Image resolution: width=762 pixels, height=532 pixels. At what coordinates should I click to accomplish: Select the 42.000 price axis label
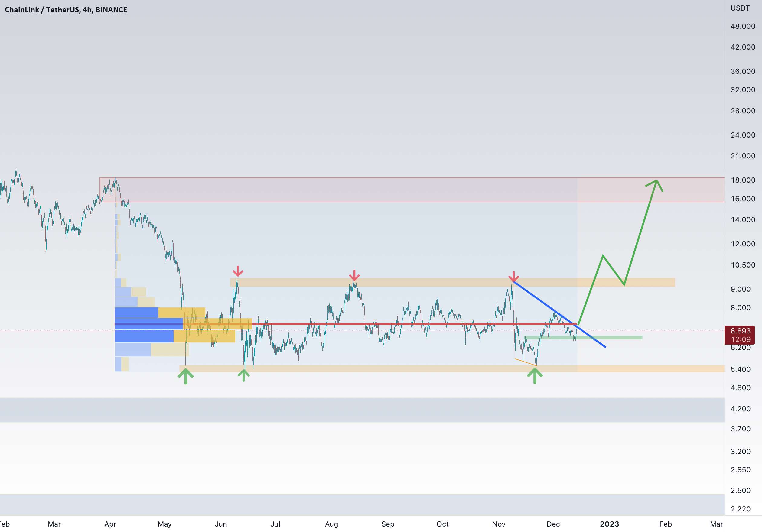pos(742,47)
